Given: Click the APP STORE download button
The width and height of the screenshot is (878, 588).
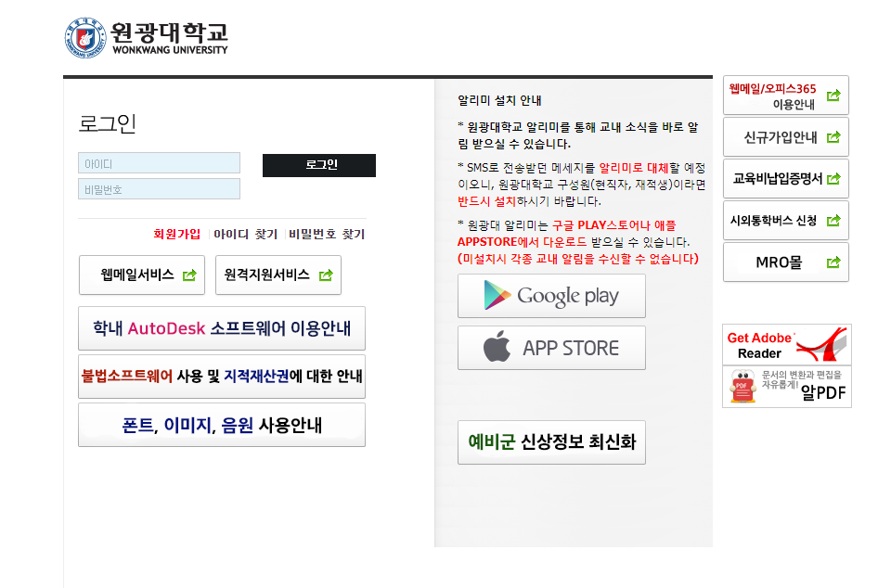Looking at the screenshot, I should [x=551, y=348].
